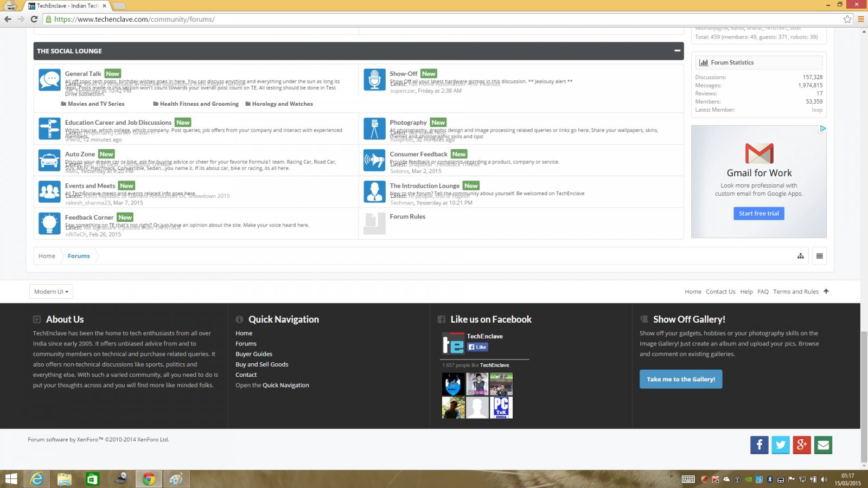
Task: Click the email envelope icon in footer
Action: (x=823, y=445)
